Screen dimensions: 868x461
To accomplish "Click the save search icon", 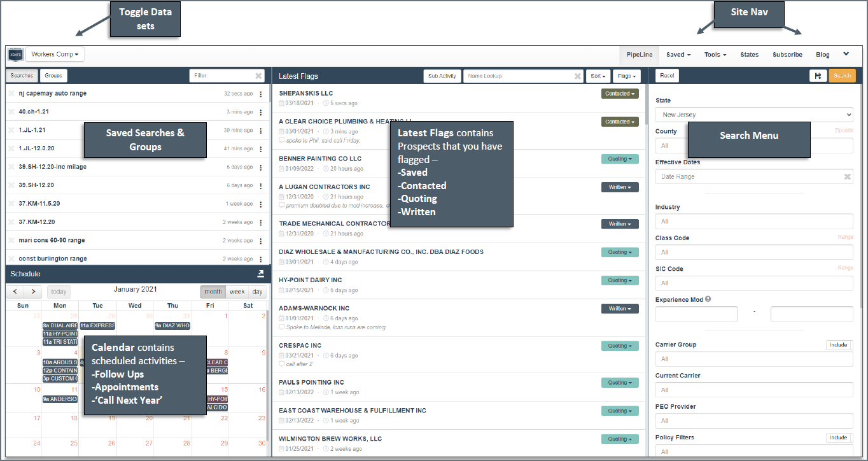I will point(818,76).
